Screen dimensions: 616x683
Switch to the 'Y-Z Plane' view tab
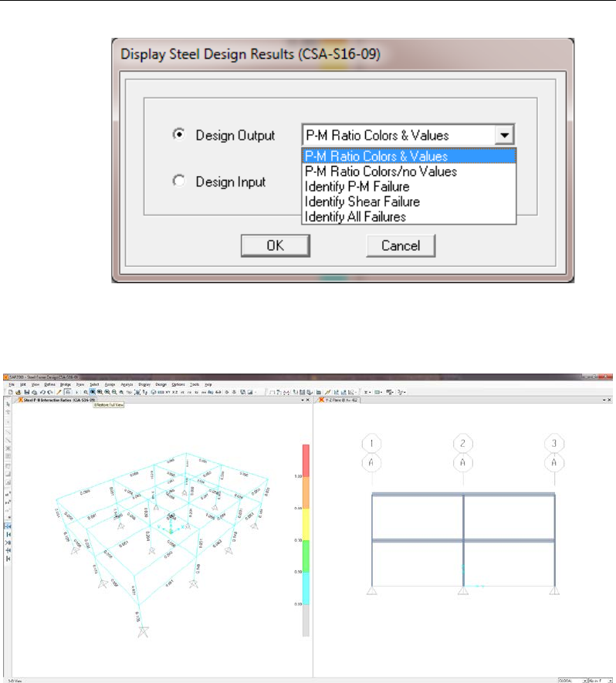[339, 400]
